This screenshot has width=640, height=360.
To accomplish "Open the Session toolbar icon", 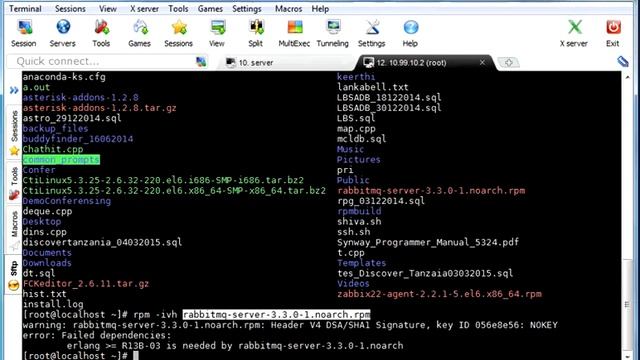I will click(24, 33).
